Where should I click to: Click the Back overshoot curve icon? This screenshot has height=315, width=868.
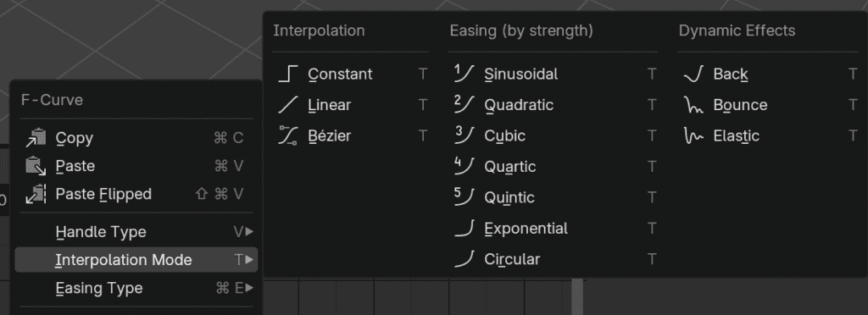(x=693, y=74)
